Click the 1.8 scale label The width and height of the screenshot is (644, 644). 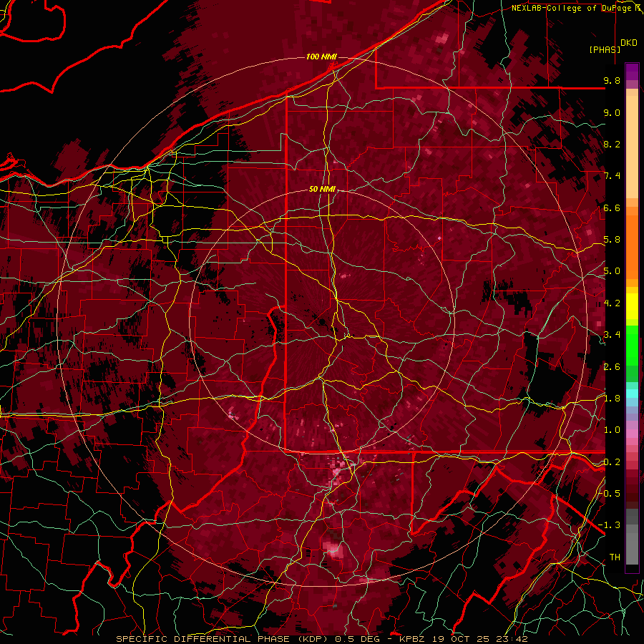pyautogui.click(x=612, y=399)
